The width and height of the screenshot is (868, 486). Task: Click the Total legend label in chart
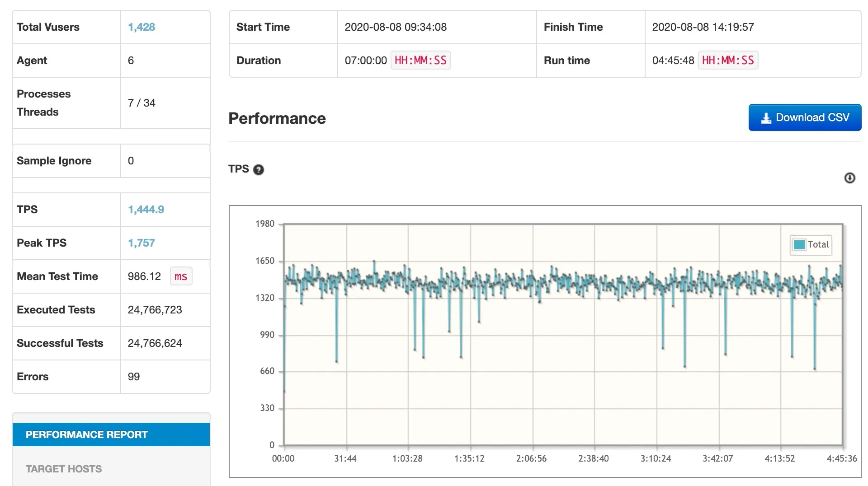818,245
